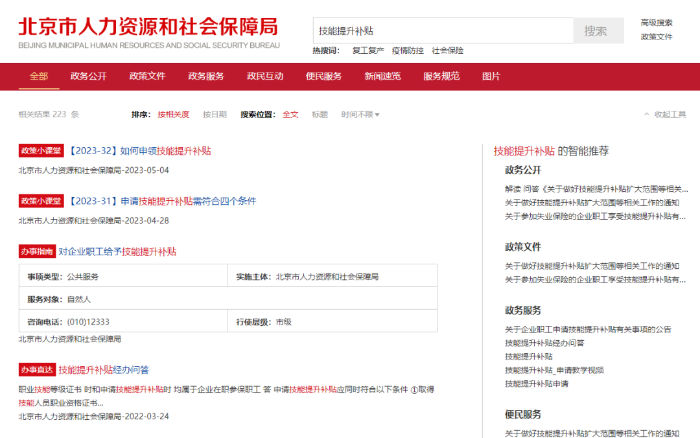Viewport: 700px width, 438px height.
Task: Open the 时间不限 time filter dropdown
Action: coord(360,115)
